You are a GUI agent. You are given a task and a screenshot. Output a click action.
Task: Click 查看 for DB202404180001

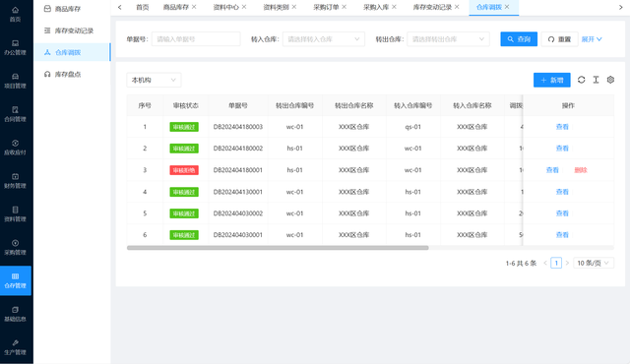point(552,170)
